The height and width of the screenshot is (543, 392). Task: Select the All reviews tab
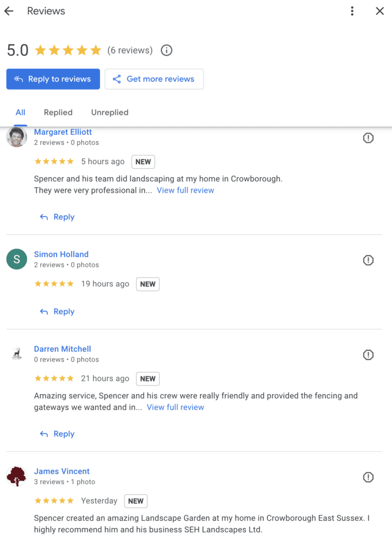(20, 112)
